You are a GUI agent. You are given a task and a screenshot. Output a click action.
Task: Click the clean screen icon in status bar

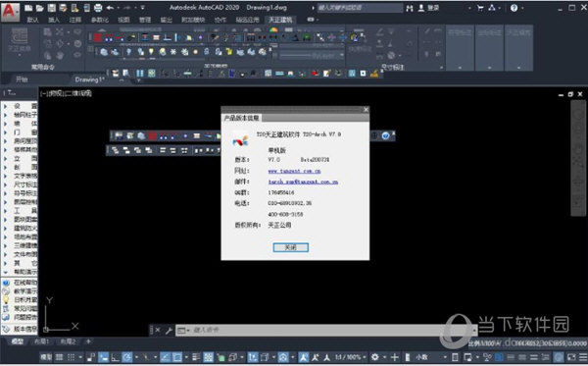[x=571, y=357]
